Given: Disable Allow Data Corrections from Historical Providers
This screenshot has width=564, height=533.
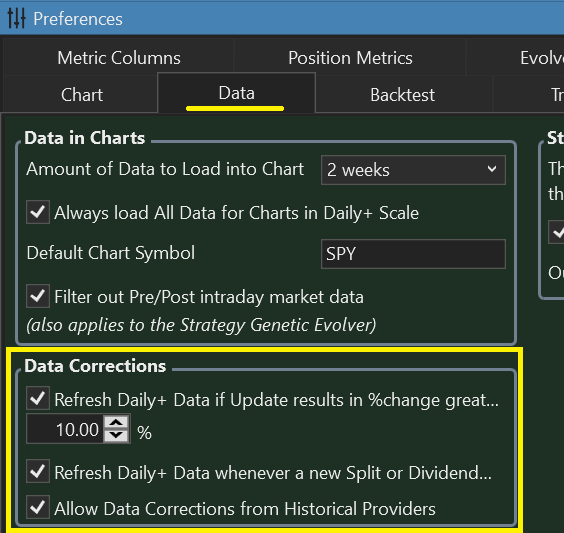Looking at the screenshot, I should coord(38,507).
